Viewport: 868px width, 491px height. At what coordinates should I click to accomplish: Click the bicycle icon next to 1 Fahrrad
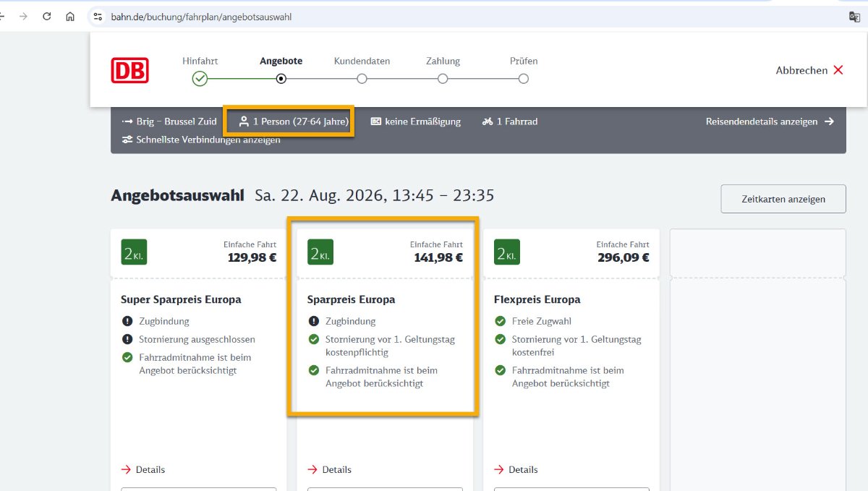coord(488,121)
